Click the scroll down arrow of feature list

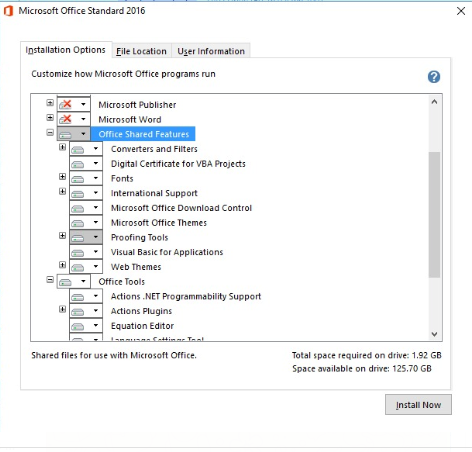click(434, 334)
